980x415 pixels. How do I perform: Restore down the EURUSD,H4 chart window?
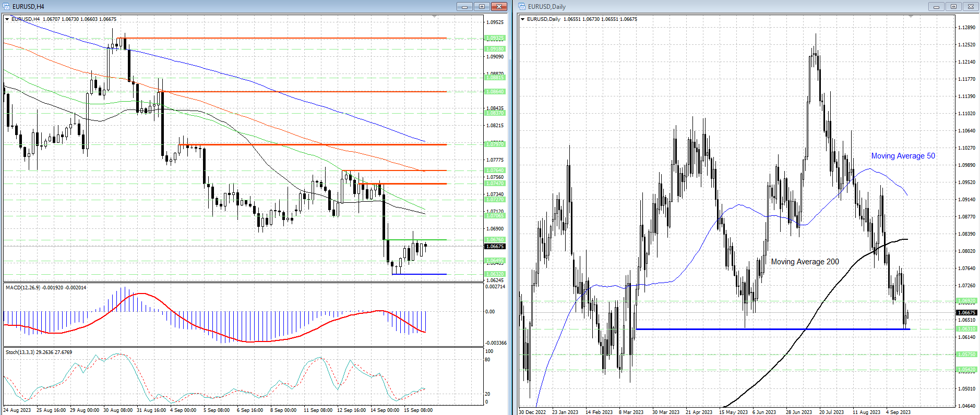click(x=482, y=7)
